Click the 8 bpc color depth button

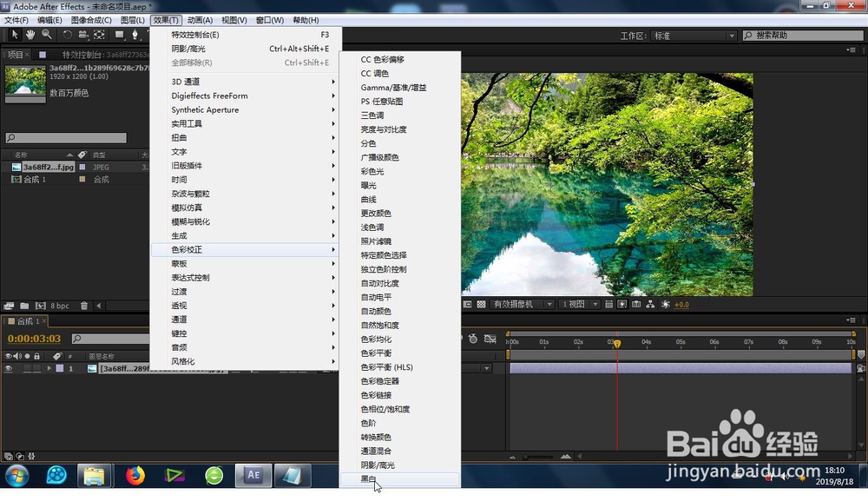tap(60, 306)
